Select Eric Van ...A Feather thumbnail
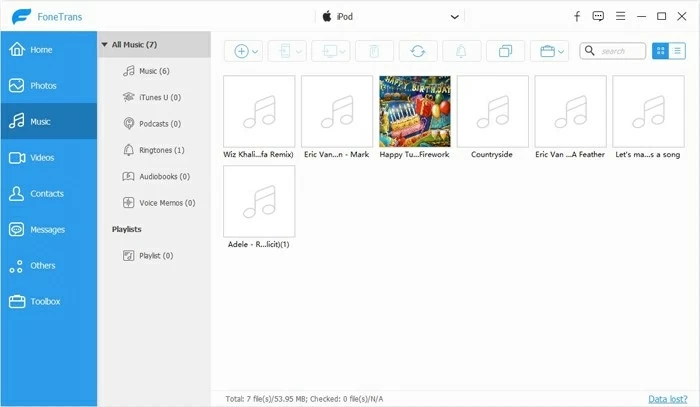This screenshot has width=700, height=407. [x=571, y=111]
